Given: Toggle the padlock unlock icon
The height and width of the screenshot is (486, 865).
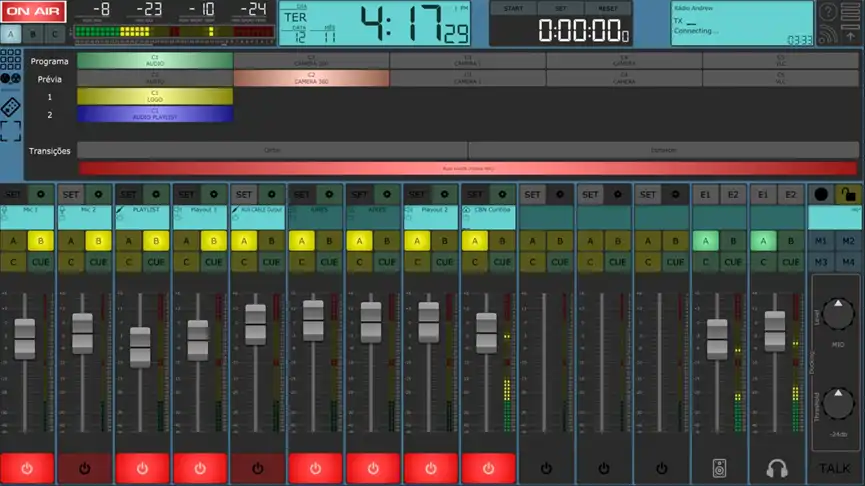Looking at the screenshot, I should pyautogui.click(x=848, y=194).
